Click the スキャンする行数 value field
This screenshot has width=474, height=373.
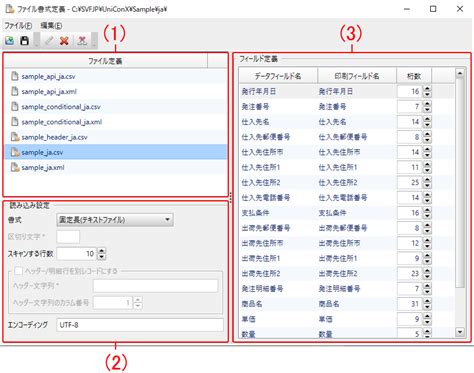pyautogui.click(x=76, y=254)
